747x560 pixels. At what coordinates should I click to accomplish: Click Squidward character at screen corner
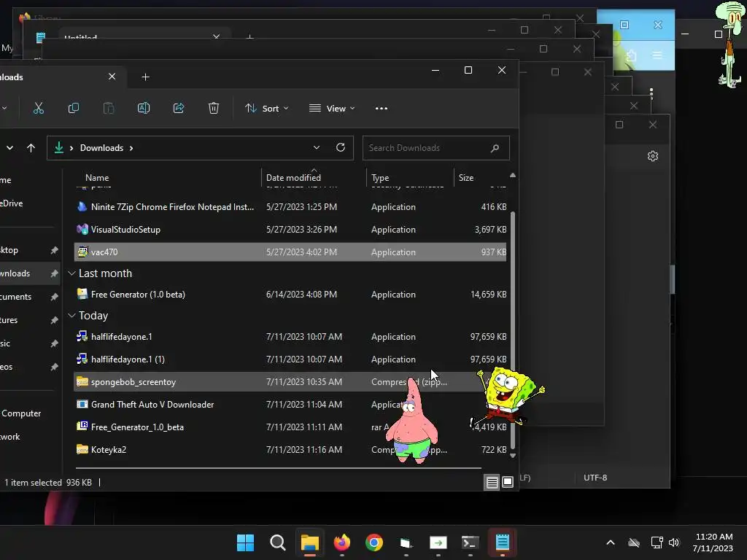pos(731,44)
